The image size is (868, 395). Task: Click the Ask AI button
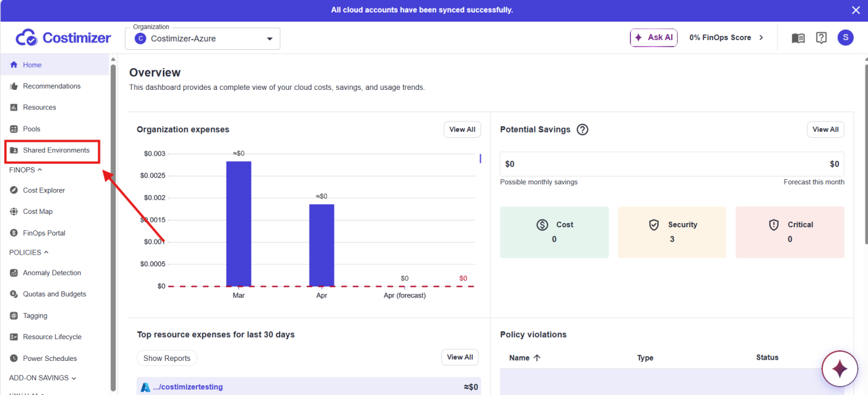(x=653, y=37)
